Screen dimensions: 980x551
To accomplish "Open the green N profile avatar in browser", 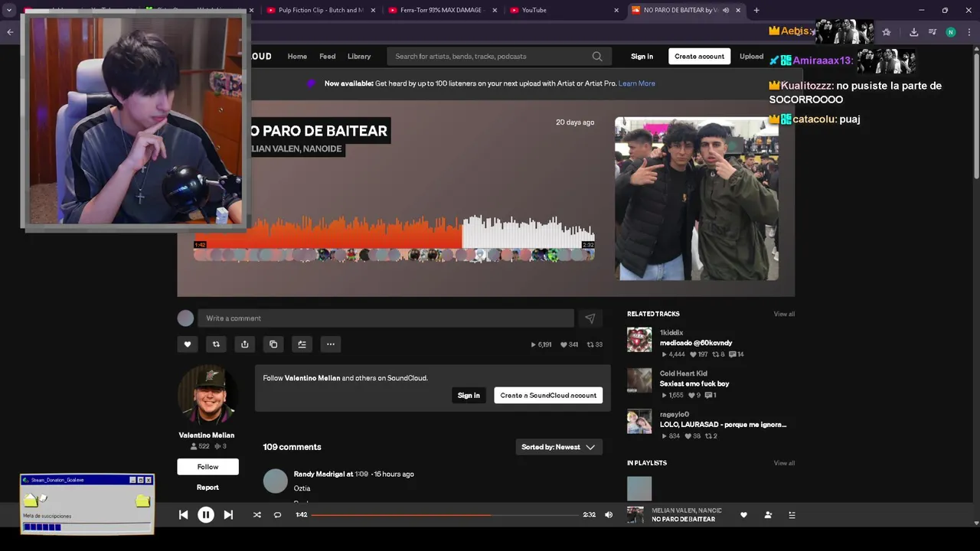I will (x=951, y=32).
